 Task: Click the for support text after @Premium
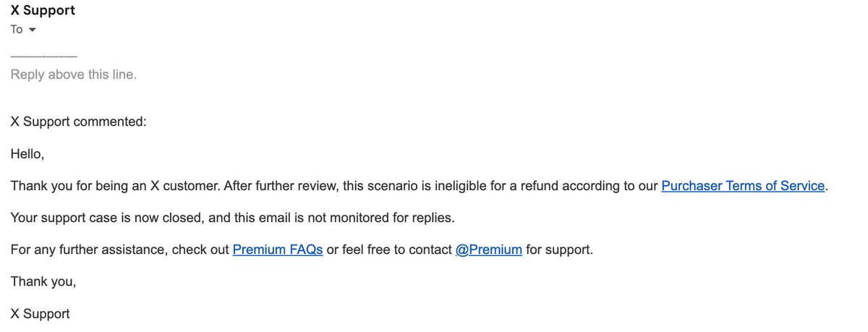coord(559,250)
